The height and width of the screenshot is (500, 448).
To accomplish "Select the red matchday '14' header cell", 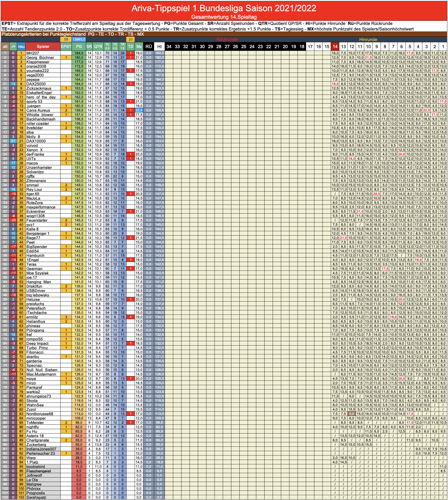I will [335, 46].
